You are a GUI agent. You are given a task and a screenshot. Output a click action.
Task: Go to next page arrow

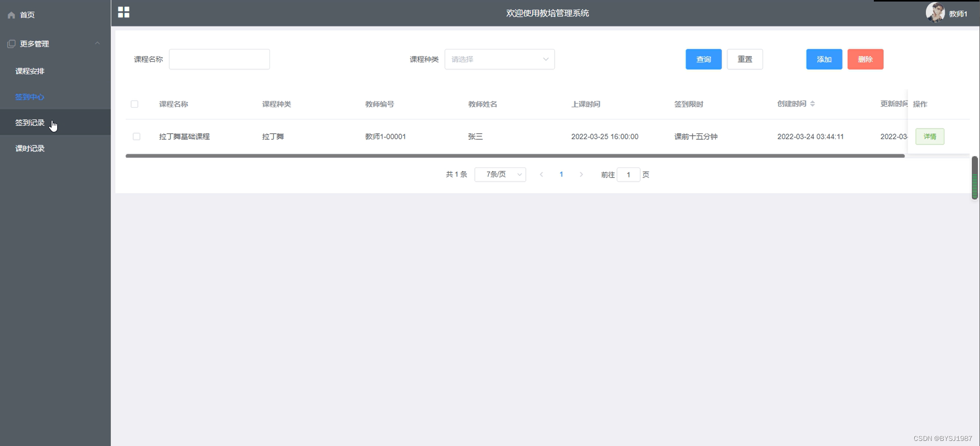tap(581, 175)
